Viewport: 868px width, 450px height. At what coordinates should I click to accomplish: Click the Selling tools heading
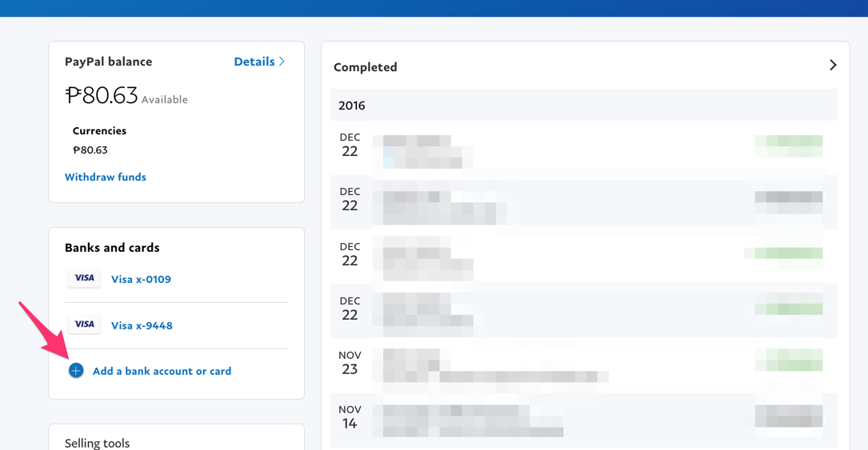(x=97, y=443)
